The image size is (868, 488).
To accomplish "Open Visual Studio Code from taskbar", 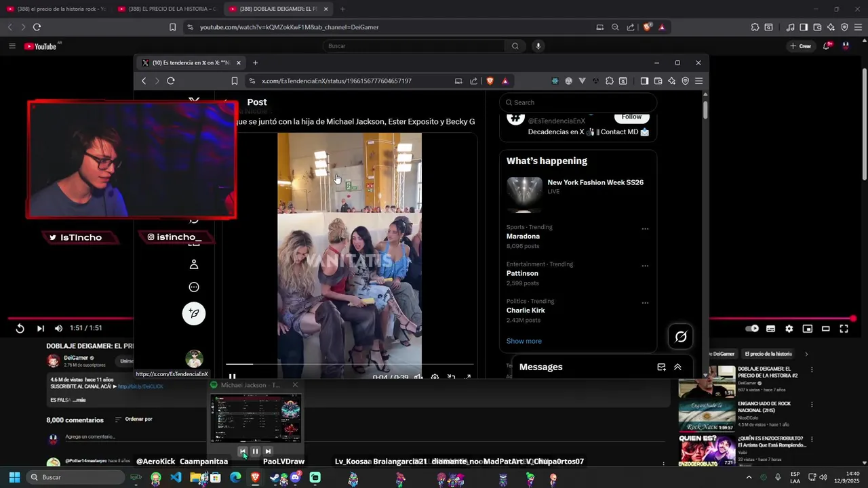I will [176, 477].
